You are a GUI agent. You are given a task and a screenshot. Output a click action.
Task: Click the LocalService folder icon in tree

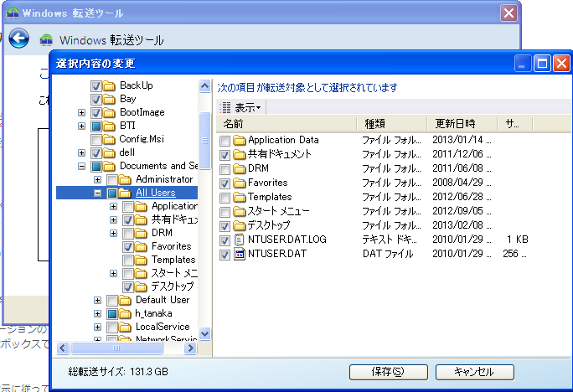[125, 327]
